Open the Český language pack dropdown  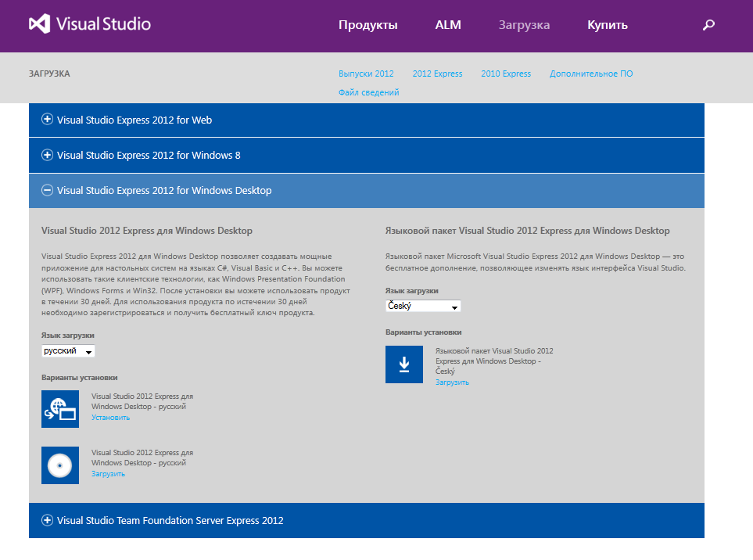click(423, 306)
